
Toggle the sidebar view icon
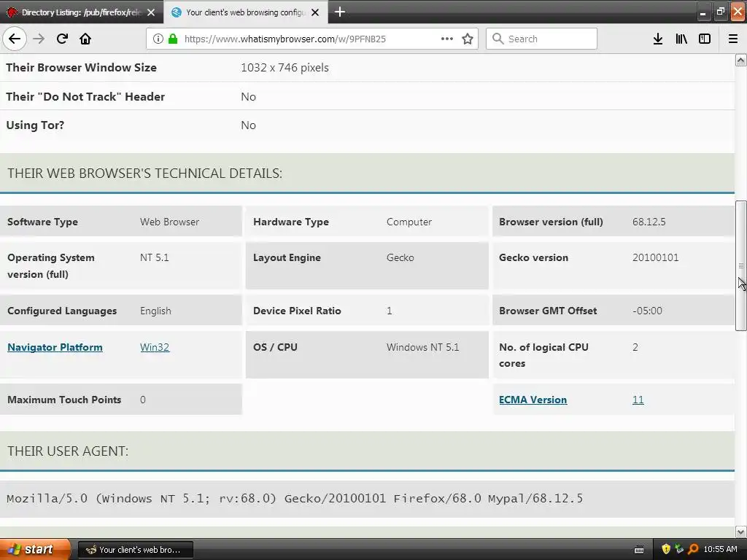click(x=705, y=39)
